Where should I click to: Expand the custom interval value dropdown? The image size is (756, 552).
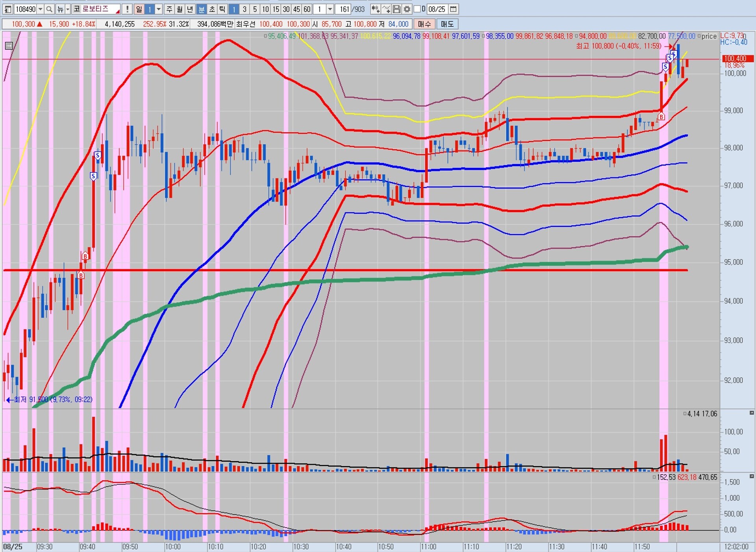[330, 9]
